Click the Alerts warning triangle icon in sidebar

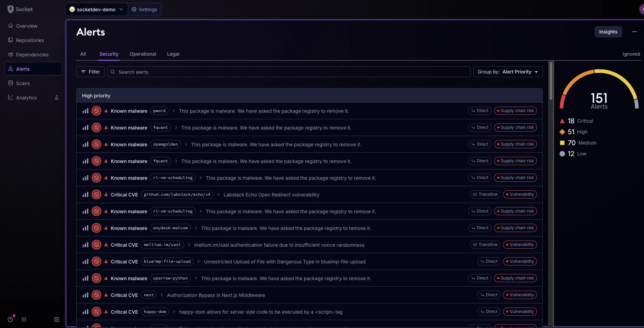coord(10,69)
